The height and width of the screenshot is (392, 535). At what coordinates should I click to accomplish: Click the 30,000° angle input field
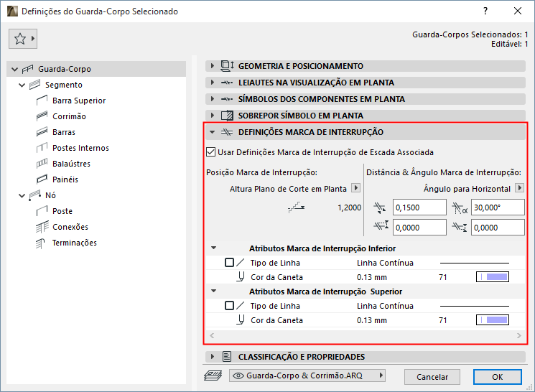point(498,207)
